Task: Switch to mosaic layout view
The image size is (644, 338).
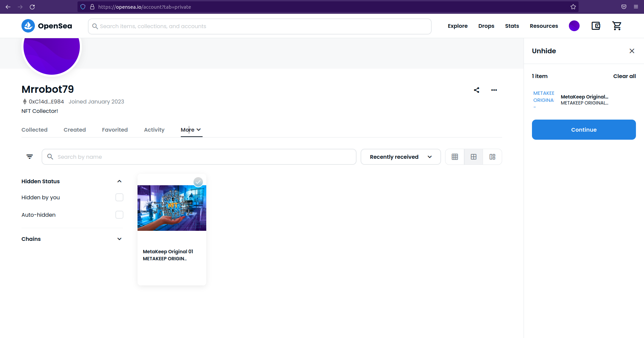Action: click(x=492, y=157)
